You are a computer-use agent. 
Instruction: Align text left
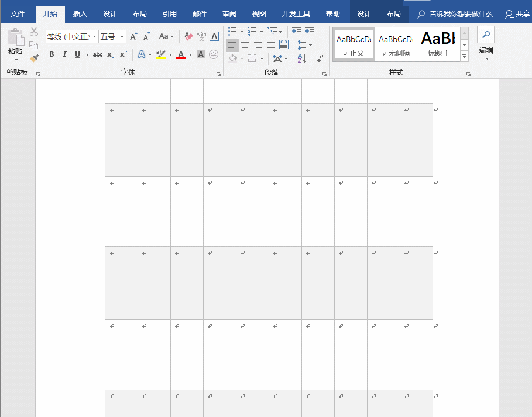[232, 45]
